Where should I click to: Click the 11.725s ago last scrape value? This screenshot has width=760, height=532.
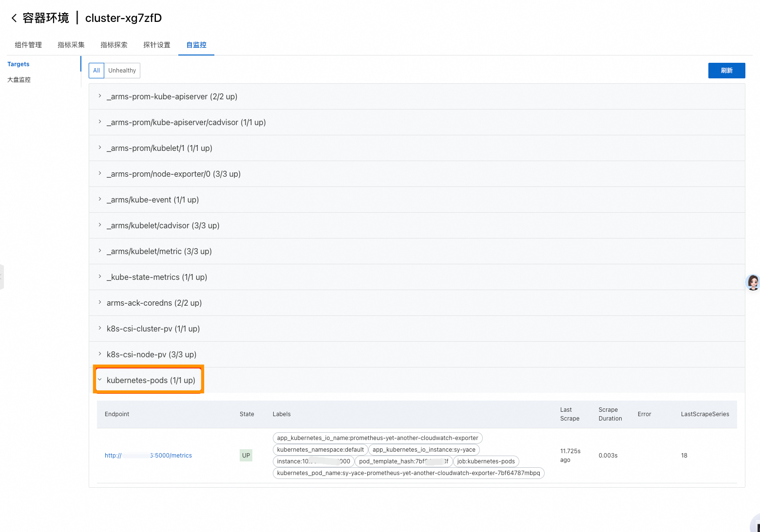(570, 456)
